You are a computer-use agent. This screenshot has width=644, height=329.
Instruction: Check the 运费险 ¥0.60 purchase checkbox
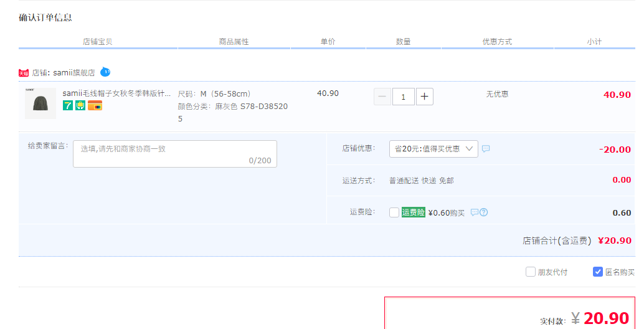394,212
